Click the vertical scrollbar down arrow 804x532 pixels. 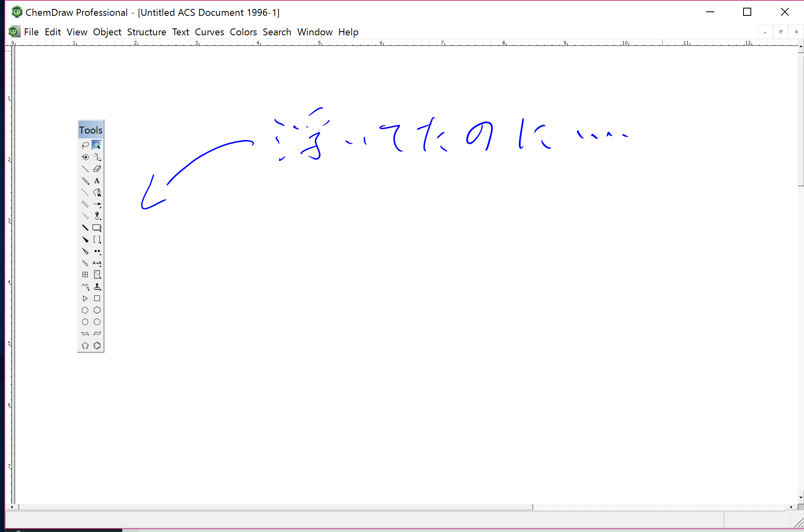[x=800, y=497]
